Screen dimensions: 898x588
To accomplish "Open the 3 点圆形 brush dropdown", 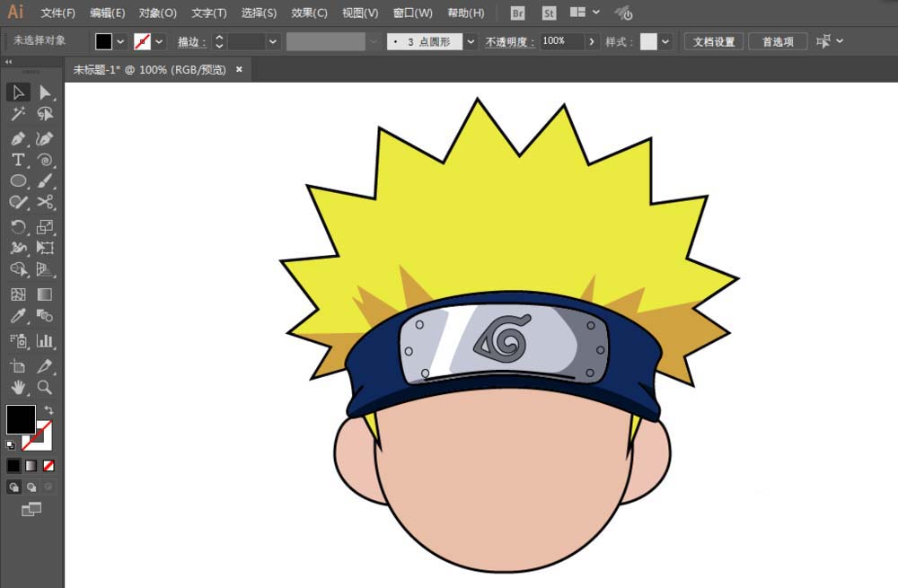I will coord(471,41).
